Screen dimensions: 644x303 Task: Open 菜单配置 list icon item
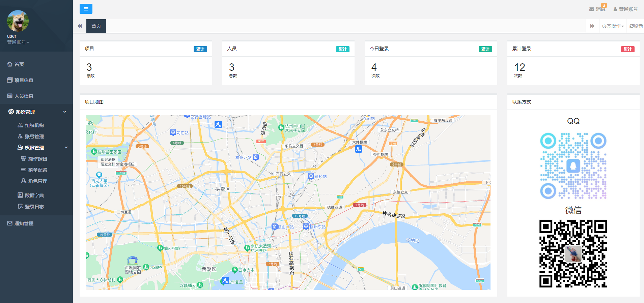point(23,170)
